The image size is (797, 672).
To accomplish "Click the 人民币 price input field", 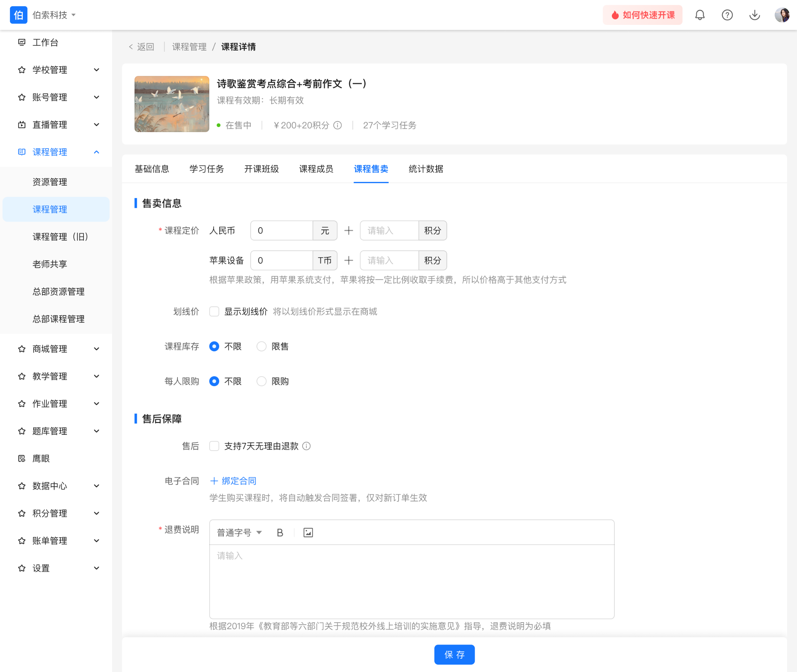I will [281, 231].
